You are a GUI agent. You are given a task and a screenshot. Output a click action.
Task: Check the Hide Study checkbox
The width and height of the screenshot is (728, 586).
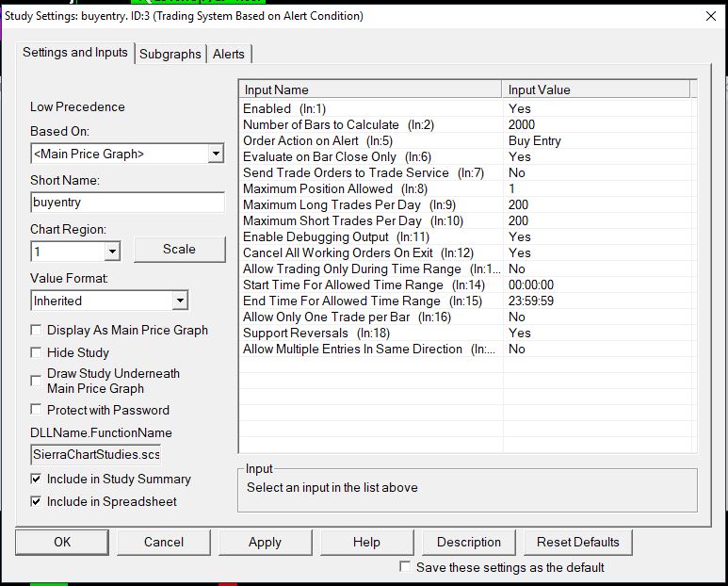click(37, 353)
